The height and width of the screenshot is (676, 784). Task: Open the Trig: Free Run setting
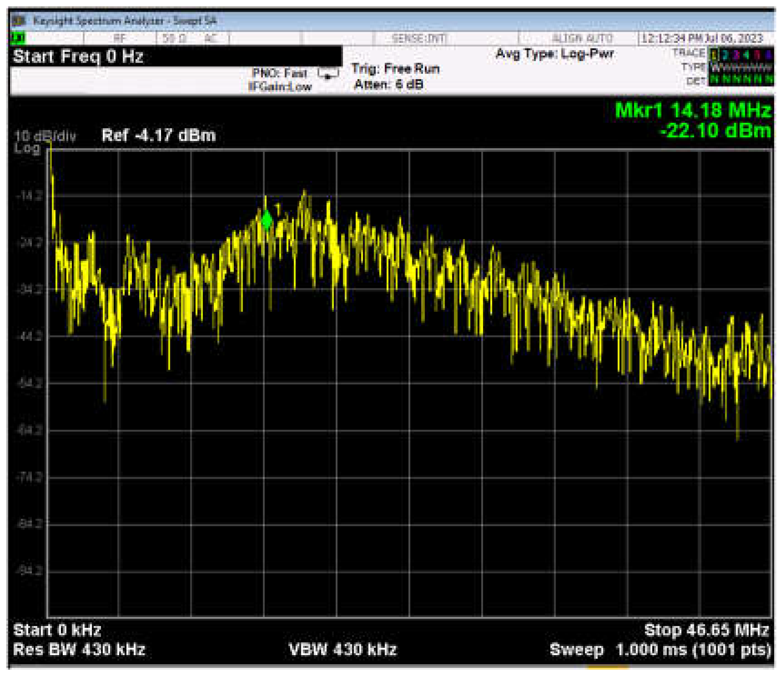pos(395,69)
